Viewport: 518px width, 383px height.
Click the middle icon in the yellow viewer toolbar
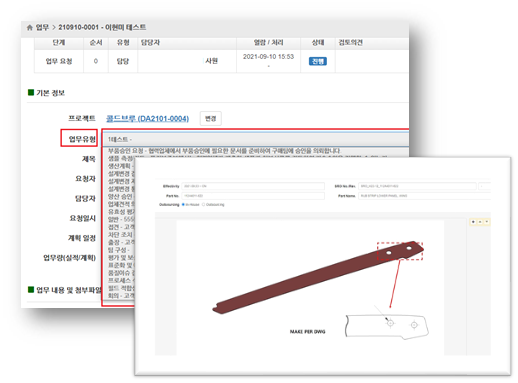[480, 222]
